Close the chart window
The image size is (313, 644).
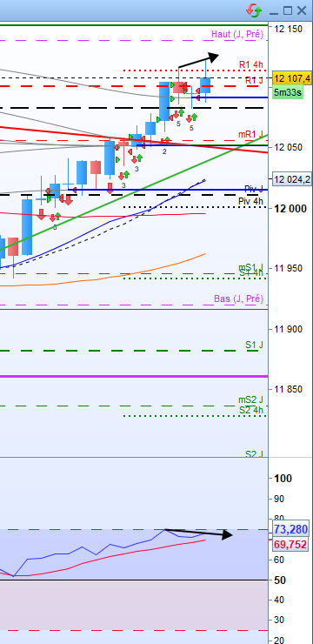pyautogui.click(x=302, y=10)
